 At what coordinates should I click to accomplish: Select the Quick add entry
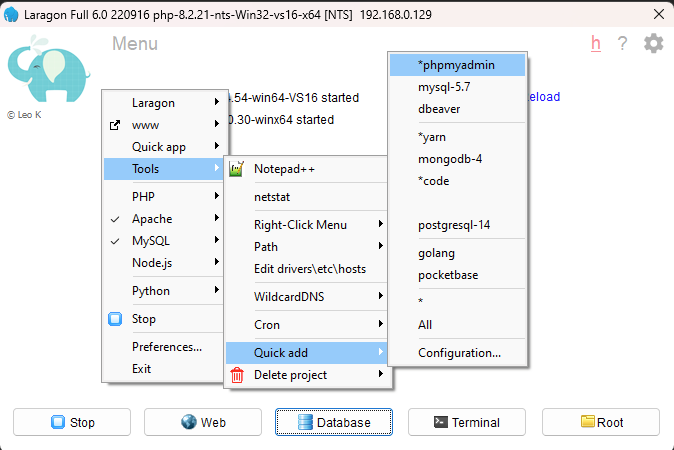point(306,353)
